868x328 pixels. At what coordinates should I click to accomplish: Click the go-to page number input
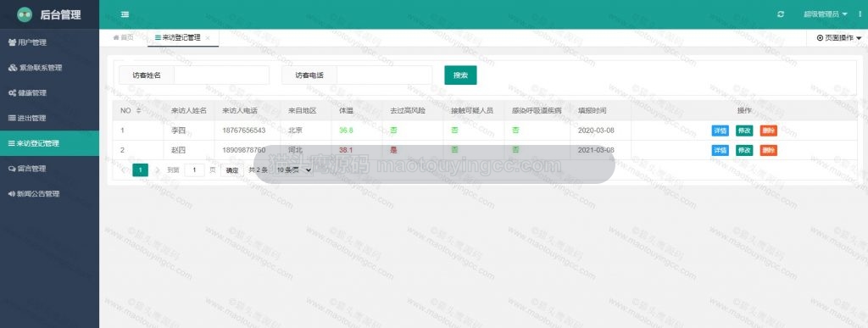pos(194,170)
